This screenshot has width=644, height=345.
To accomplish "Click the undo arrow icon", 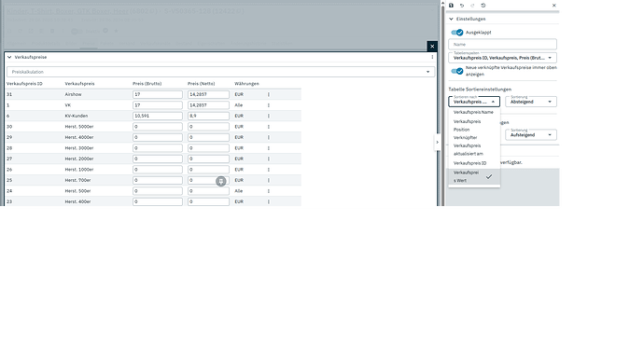I will coord(462,6).
